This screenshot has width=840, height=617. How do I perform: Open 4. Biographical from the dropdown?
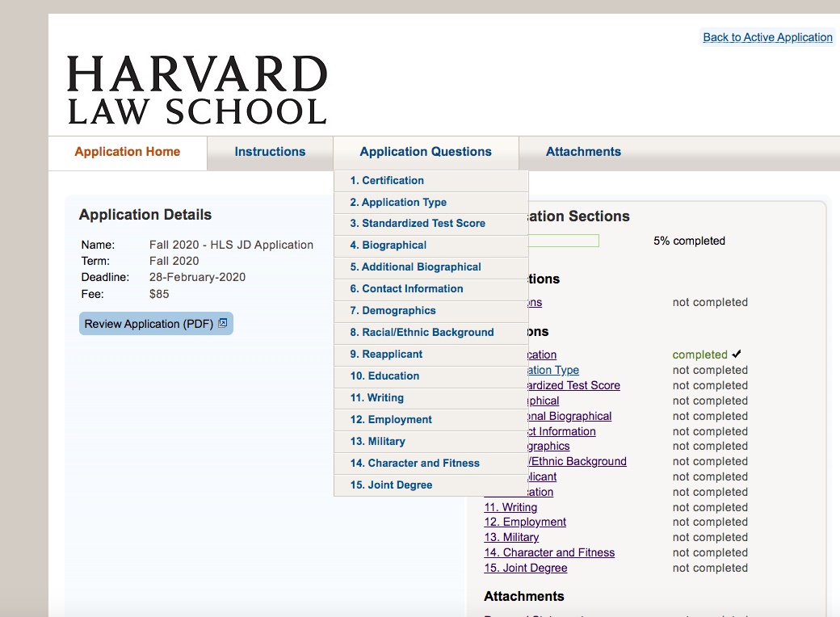point(430,246)
